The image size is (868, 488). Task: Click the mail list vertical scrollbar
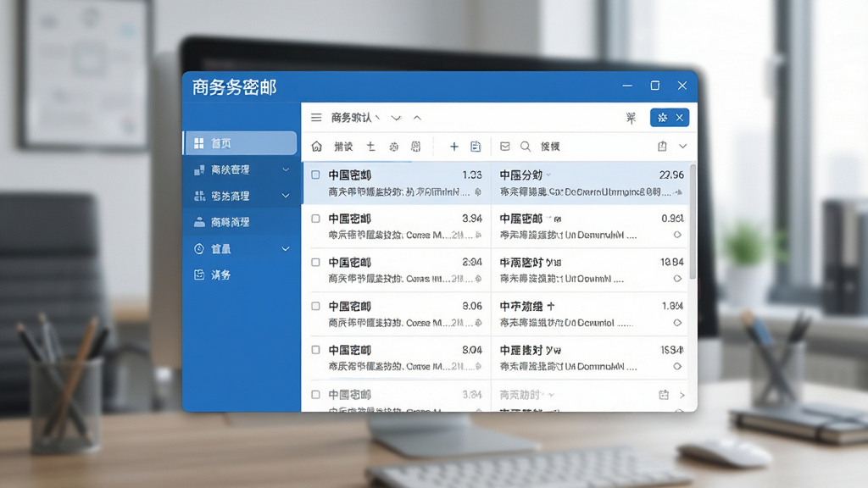pos(693,221)
